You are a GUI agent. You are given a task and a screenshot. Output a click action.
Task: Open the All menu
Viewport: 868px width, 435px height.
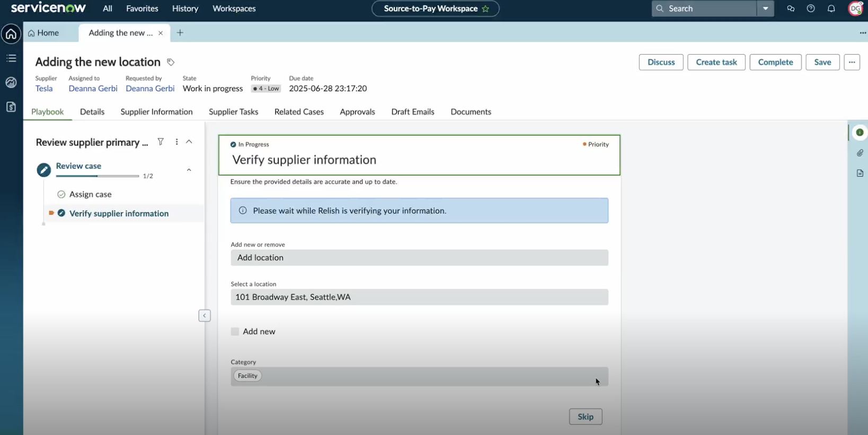[108, 8]
